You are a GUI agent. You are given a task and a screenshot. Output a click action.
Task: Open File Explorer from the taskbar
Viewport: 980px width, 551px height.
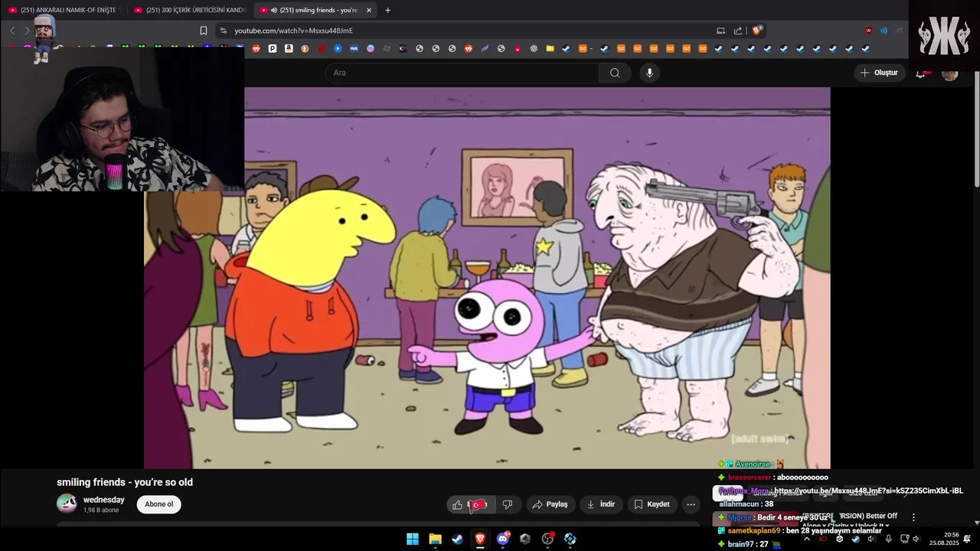[x=435, y=539]
